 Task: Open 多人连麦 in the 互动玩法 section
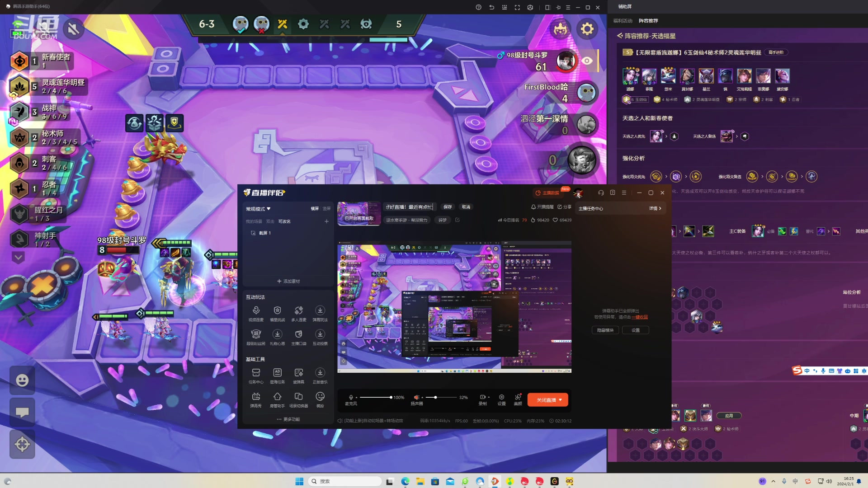click(298, 313)
